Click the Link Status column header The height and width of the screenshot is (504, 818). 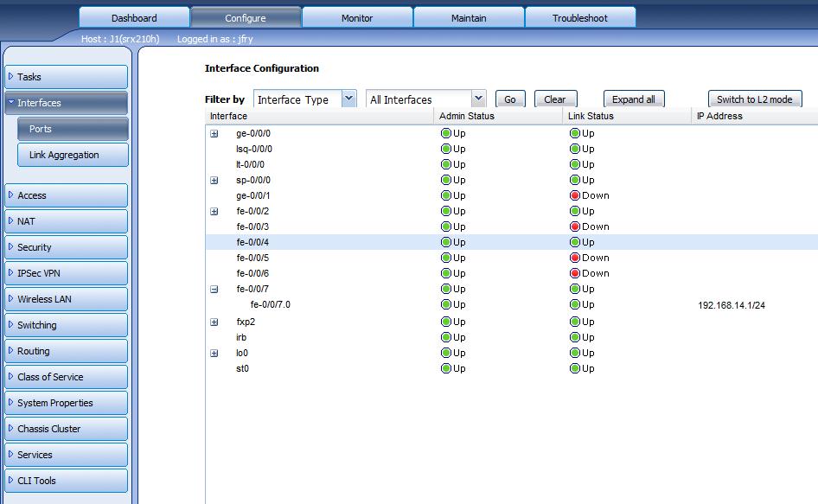[x=627, y=116]
